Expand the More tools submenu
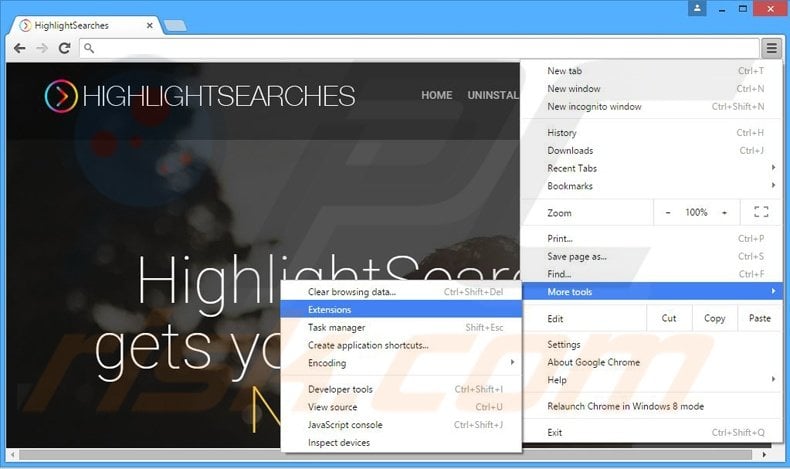Image resolution: width=790 pixels, height=469 pixels. pos(652,292)
